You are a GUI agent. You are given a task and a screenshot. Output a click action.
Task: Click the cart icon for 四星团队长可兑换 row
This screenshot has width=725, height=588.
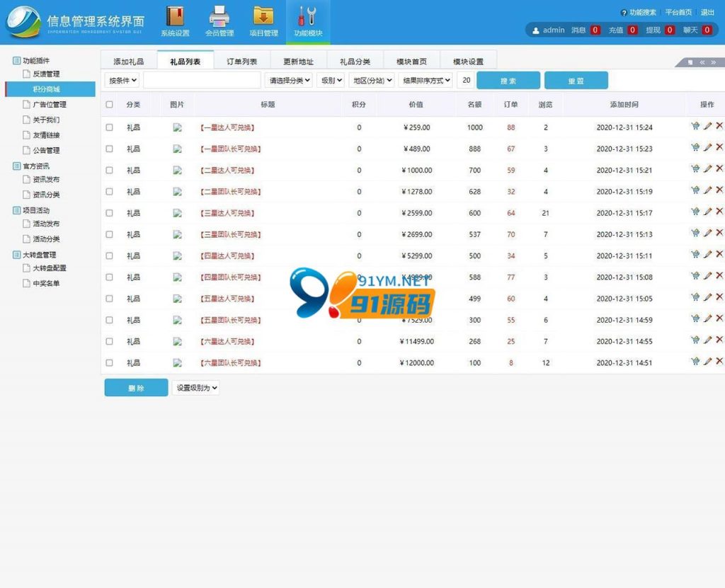click(x=695, y=275)
